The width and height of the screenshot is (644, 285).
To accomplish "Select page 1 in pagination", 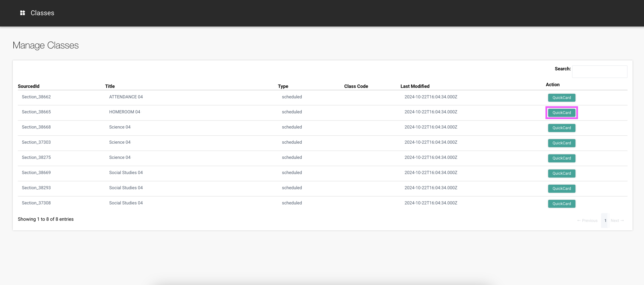I will tap(605, 221).
